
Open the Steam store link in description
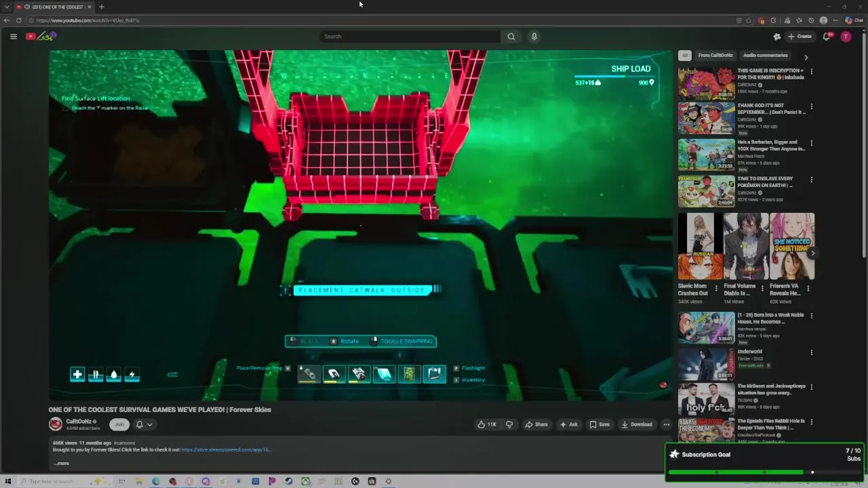point(226,449)
